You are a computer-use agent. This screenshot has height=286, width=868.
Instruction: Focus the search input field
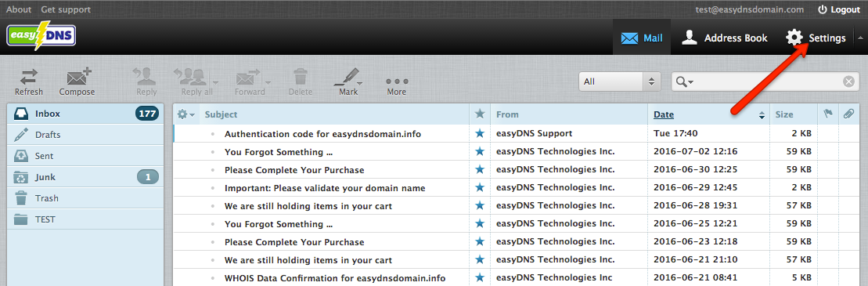768,81
